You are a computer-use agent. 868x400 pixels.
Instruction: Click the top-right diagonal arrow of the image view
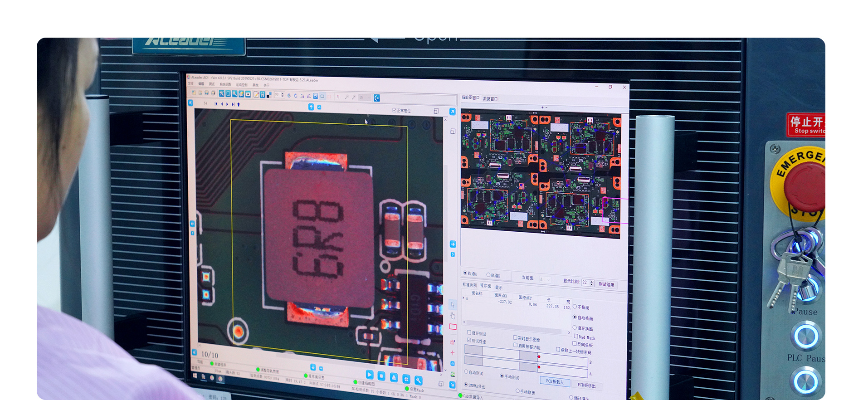click(x=452, y=112)
